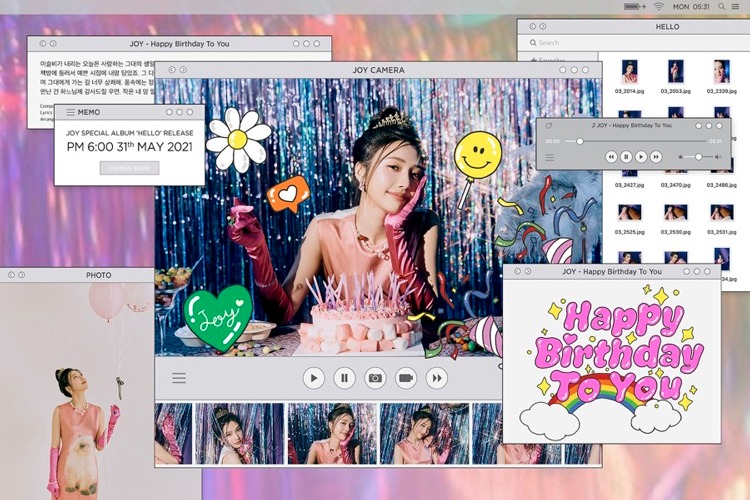This screenshot has height=500, width=750.
Task: Click the Wi-Fi icon in the menu bar
Action: pyautogui.click(x=659, y=7)
